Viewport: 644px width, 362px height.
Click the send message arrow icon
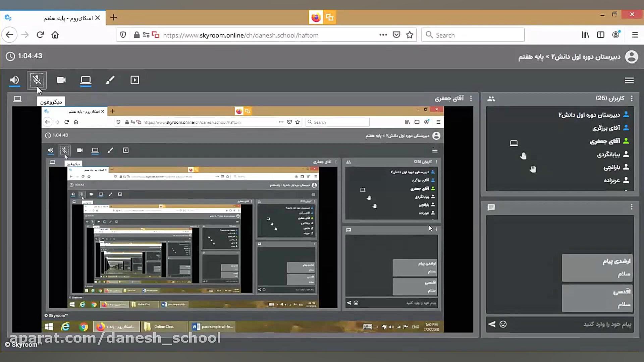point(492,324)
